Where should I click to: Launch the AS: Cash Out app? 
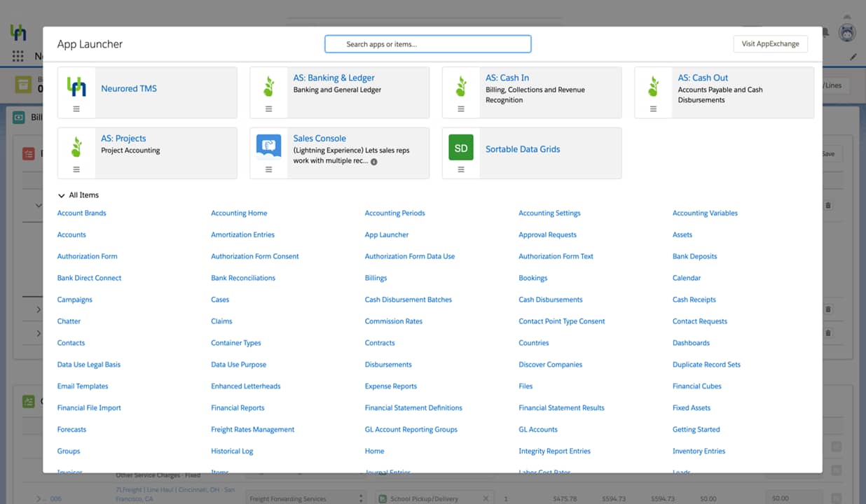coord(703,78)
